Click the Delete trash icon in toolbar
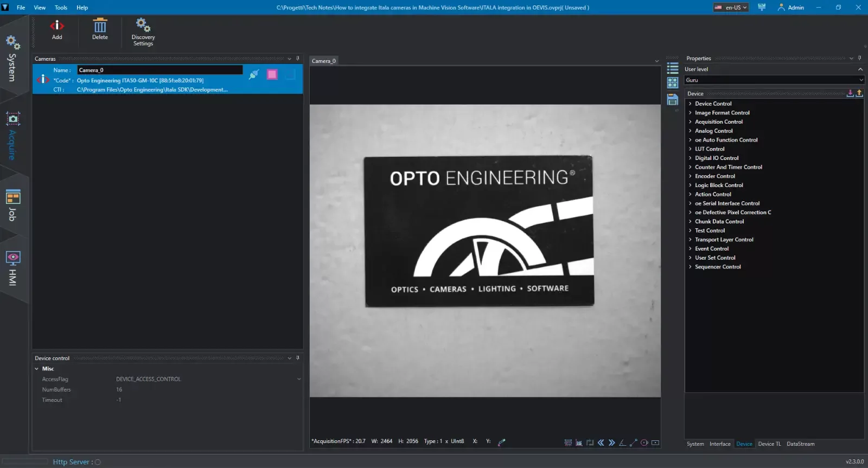 click(x=100, y=26)
